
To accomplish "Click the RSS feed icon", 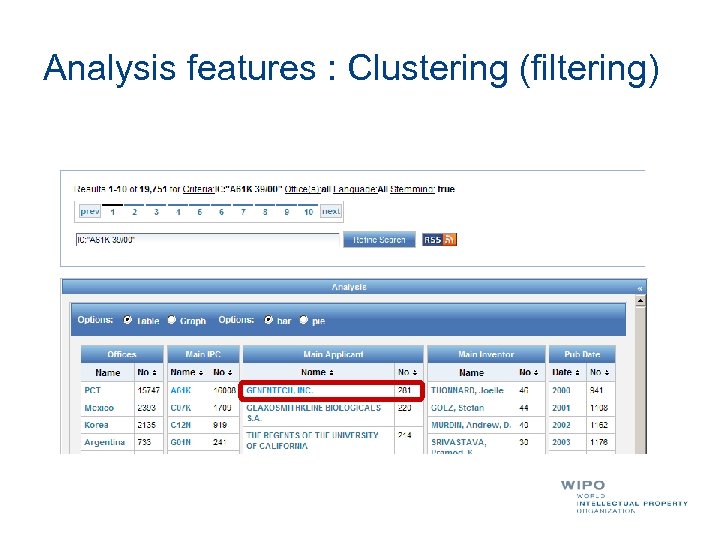I will coord(439,239).
